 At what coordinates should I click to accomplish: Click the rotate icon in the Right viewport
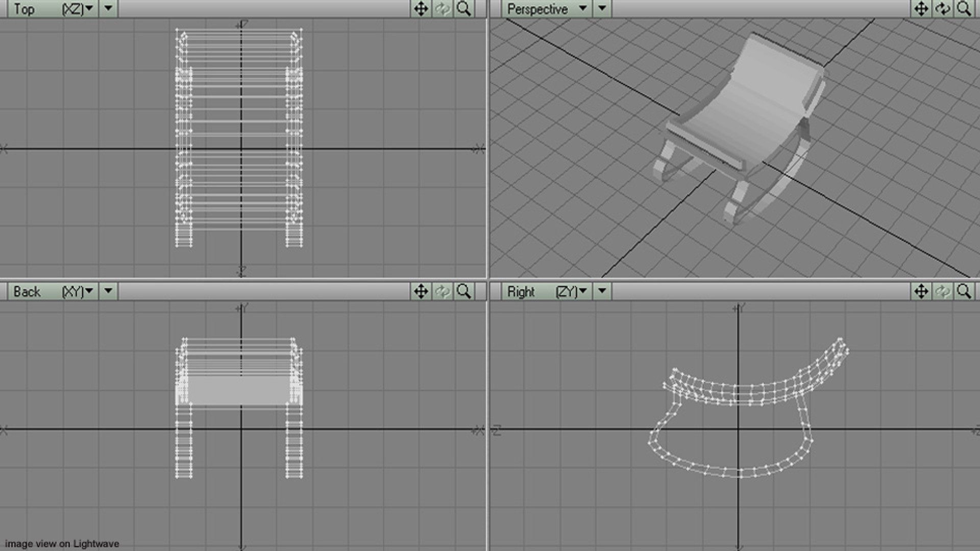942,291
